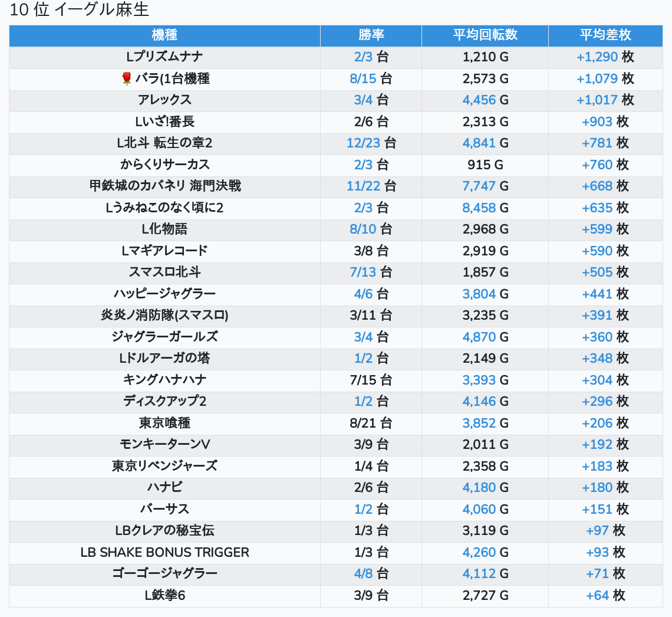This screenshot has height=617, width=672.
Task: Select the LB SHAKE BONUS TRIGGER row name
Action: (x=164, y=552)
